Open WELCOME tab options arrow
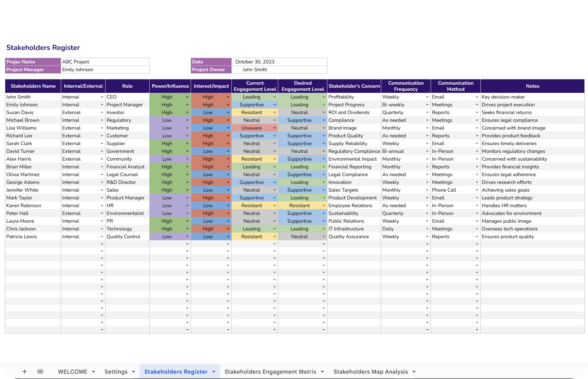The image size is (588, 379). 93,372
